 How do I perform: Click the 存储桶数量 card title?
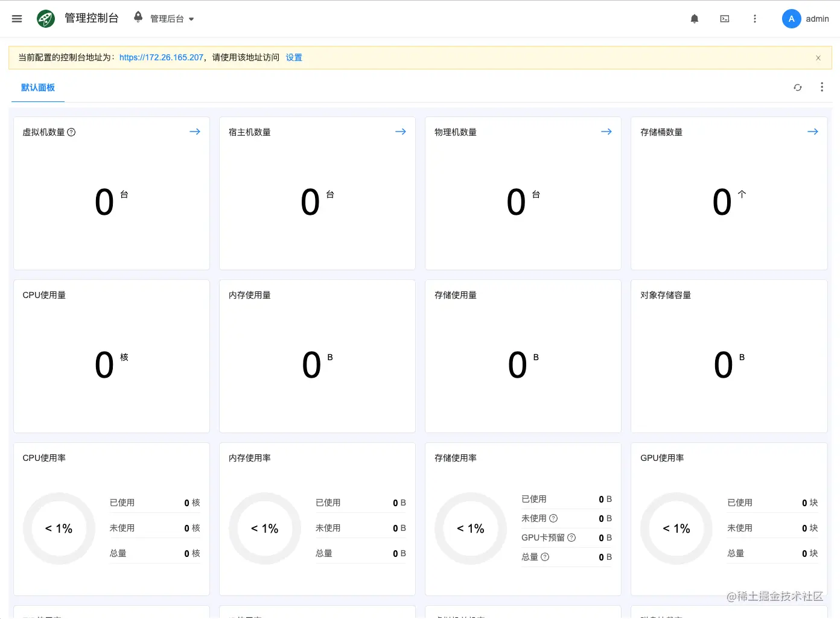pyautogui.click(x=661, y=132)
